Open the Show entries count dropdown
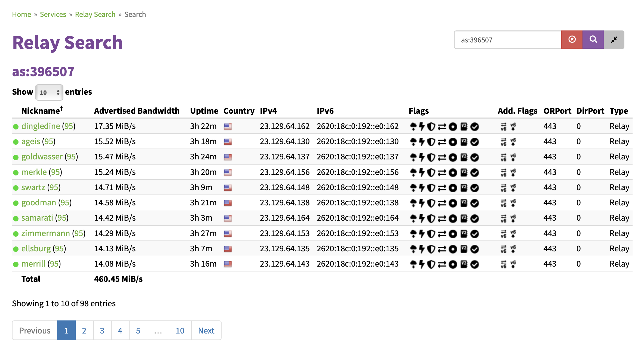This screenshot has width=644, height=352. tap(49, 92)
